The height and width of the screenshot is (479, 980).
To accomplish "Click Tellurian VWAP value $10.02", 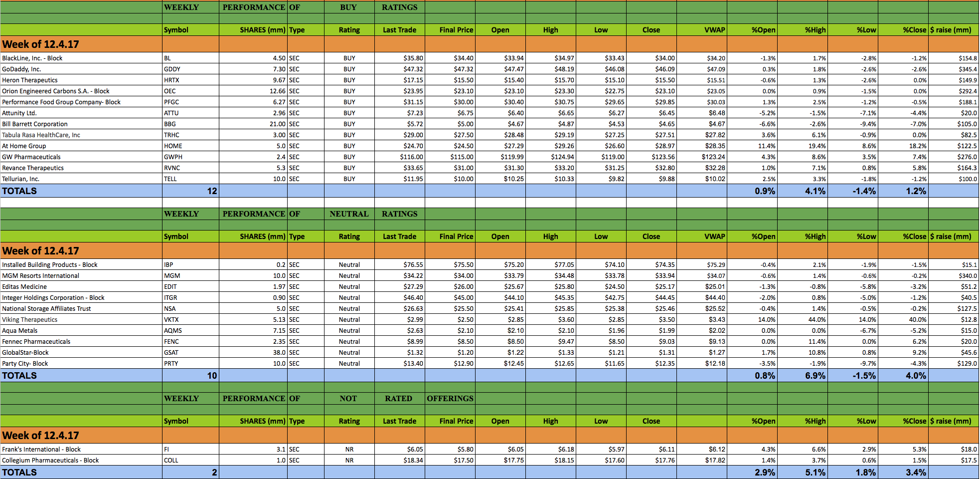I will click(701, 179).
